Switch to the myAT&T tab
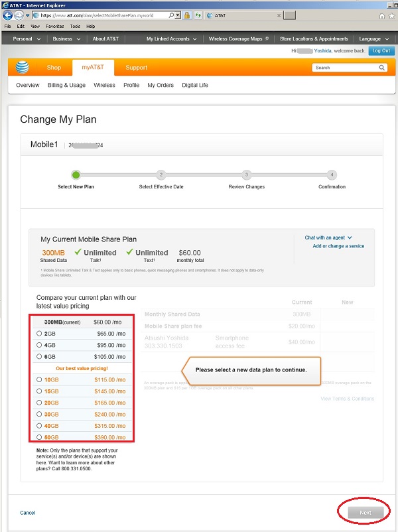Screen dimensions: 398x532 click(93, 67)
